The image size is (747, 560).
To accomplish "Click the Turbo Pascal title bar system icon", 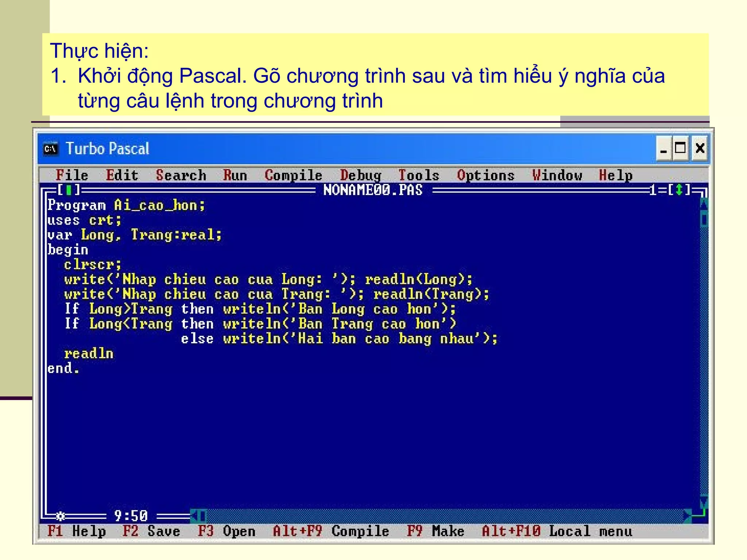I will (51, 149).
